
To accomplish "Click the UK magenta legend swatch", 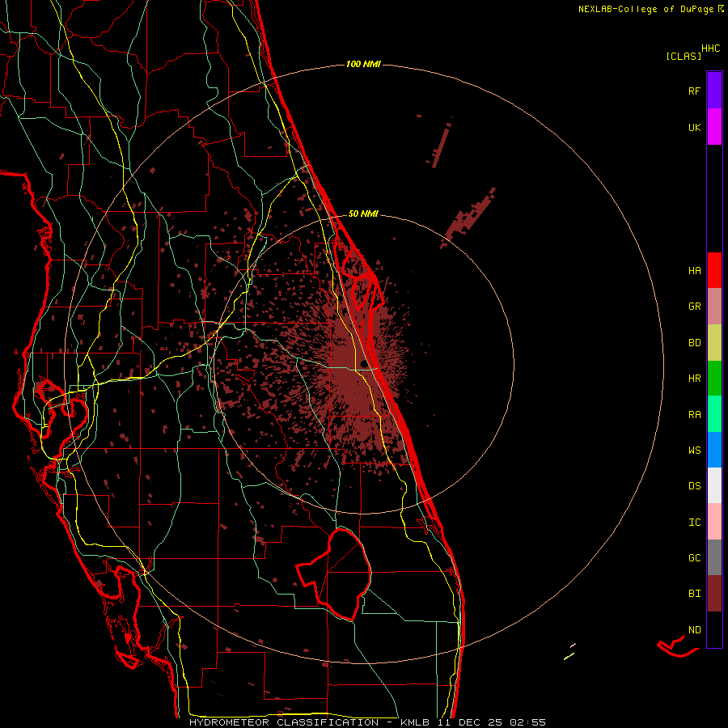I will point(714,127).
